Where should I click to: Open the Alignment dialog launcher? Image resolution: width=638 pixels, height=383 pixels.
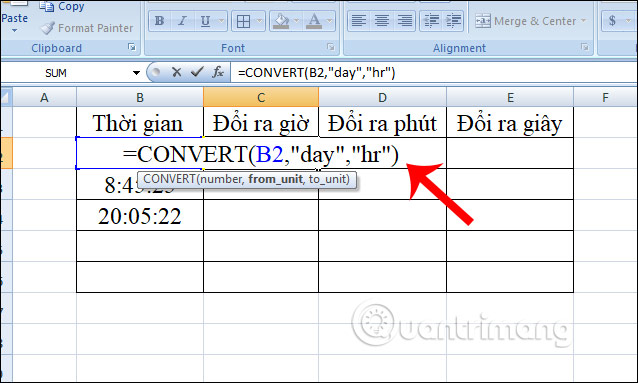click(585, 47)
